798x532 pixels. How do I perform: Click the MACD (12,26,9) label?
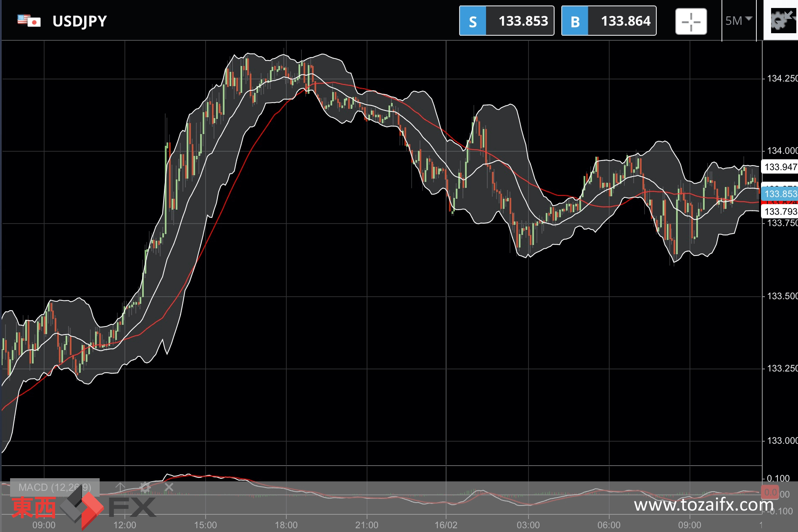(x=55, y=487)
